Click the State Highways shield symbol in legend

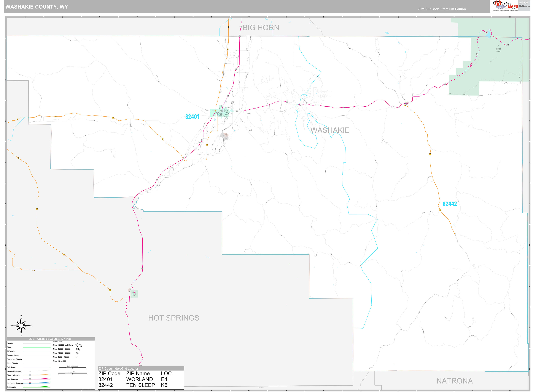(x=30, y=375)
